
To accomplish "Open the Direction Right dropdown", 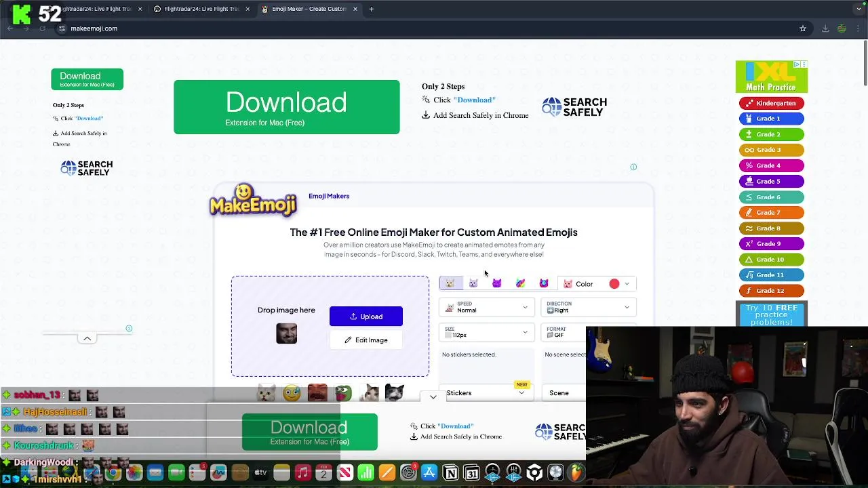I will 589,308.
